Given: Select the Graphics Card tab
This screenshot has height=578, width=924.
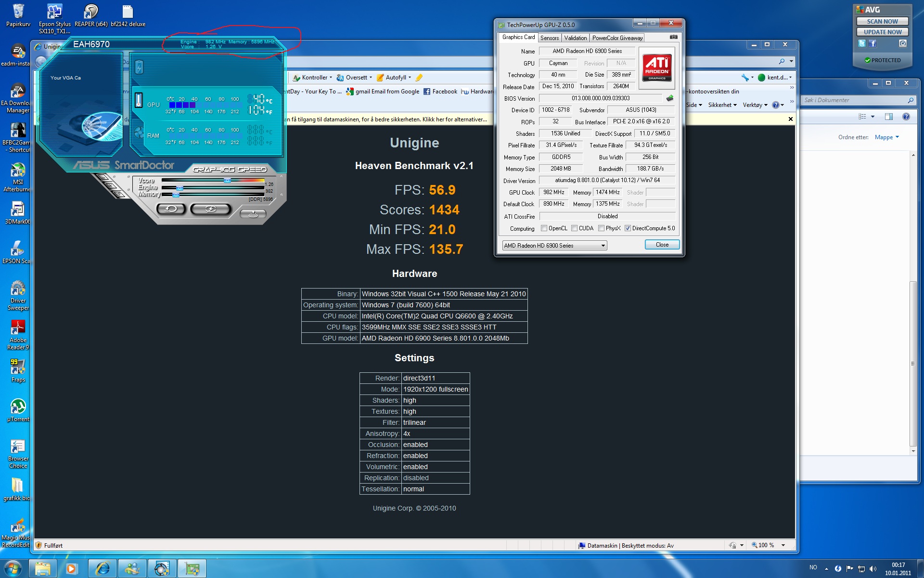Looking at the screenshot, I should click(518, 37).
